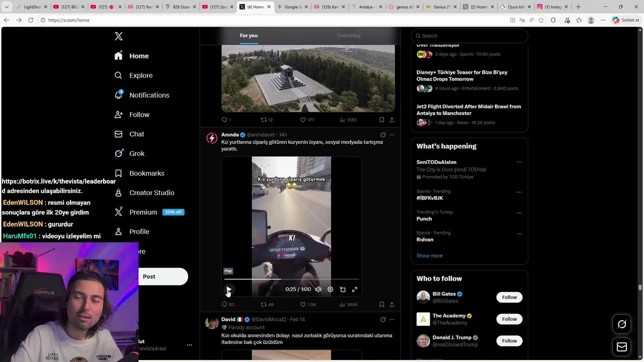Follow Bill Gates
The width and height of the screenshot is (644, 362).
pos(509,297)
